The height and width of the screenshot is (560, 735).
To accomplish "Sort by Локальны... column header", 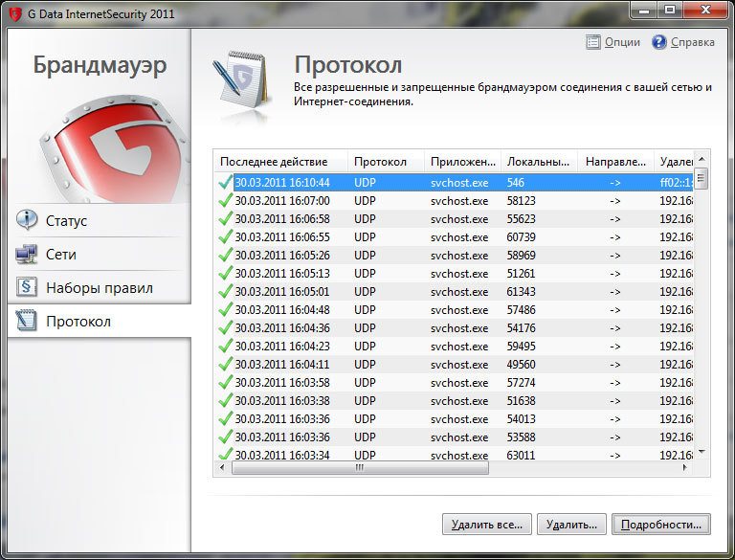I will tap(539, 162).
